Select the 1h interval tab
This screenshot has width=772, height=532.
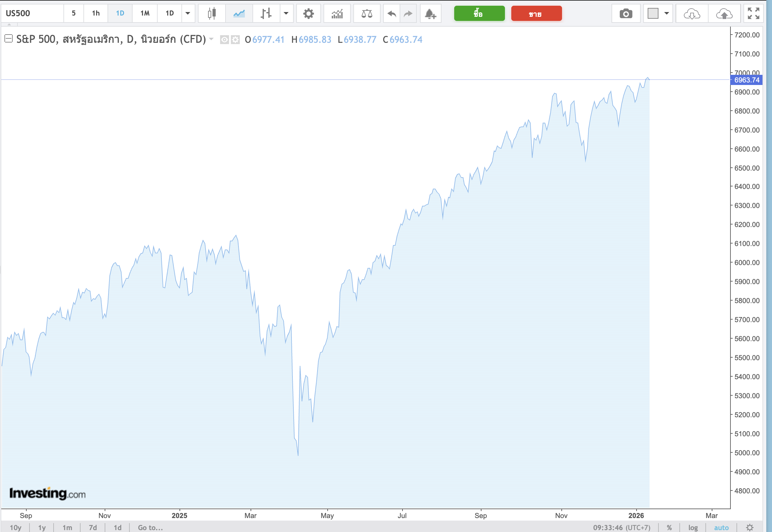click(x=96, y=13)
